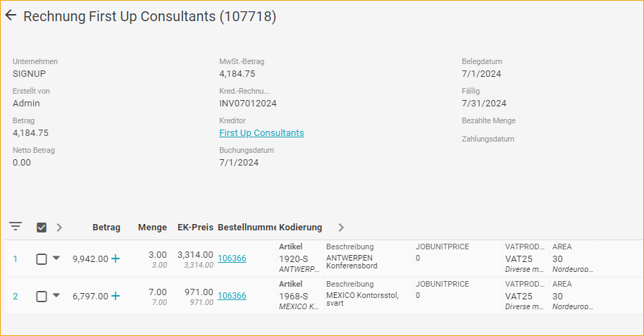
Task: Click the Kodierung column header
Action: (x=300, y=228)
